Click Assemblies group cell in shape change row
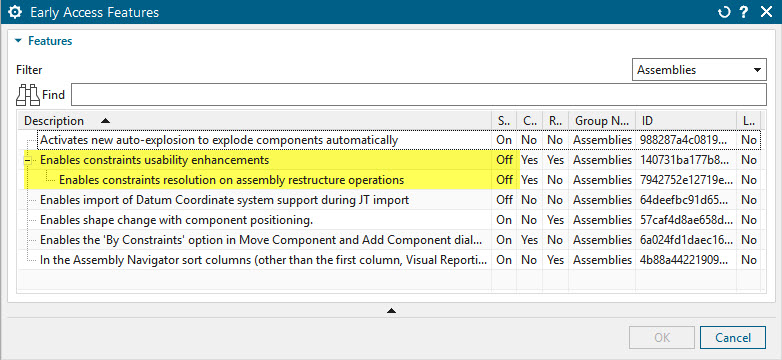Image resolution: width=782 pixels, height=360 pixels. (x=602, y=220)
